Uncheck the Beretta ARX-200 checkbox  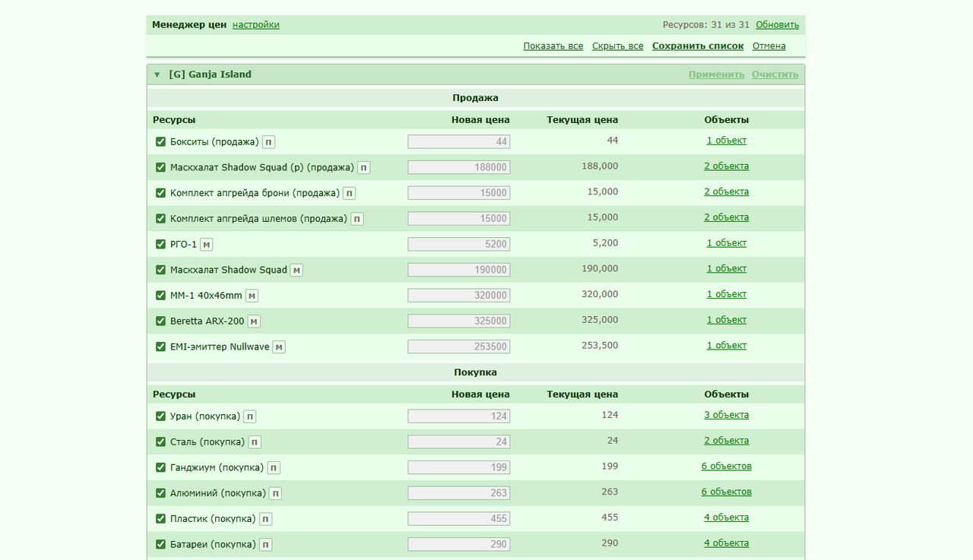[160, 321]
